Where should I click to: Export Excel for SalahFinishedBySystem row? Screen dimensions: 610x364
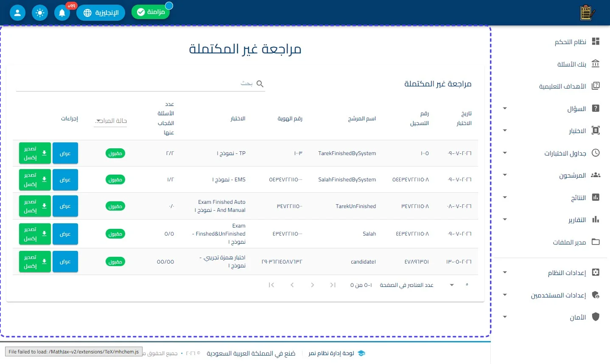click(x=35, y=180)
